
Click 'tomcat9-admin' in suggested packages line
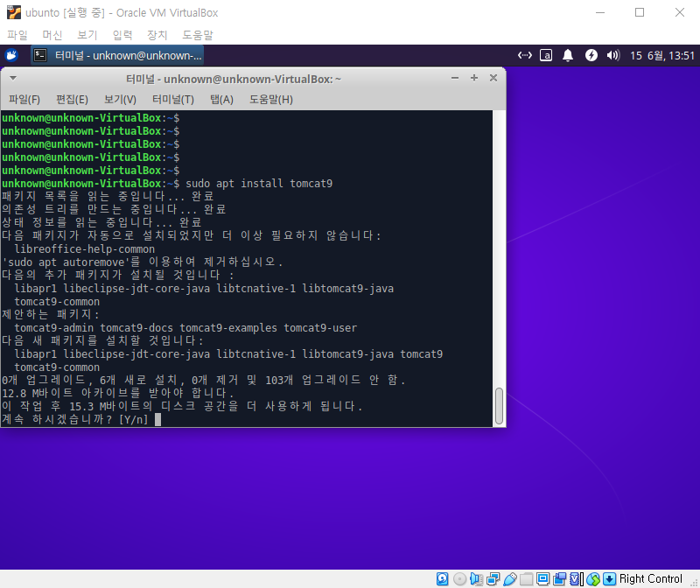pos(54,328)
